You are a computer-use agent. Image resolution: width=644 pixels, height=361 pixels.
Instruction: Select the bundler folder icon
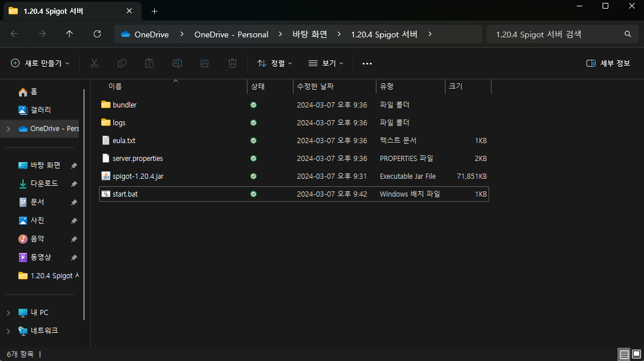(x=105, y=105)
